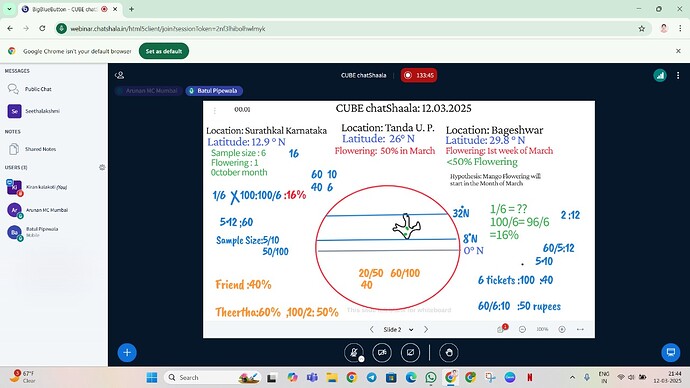This screenshot has height=388, width=690.
Task: Open the connection status bars icon
Action: [x=660, y=75]
